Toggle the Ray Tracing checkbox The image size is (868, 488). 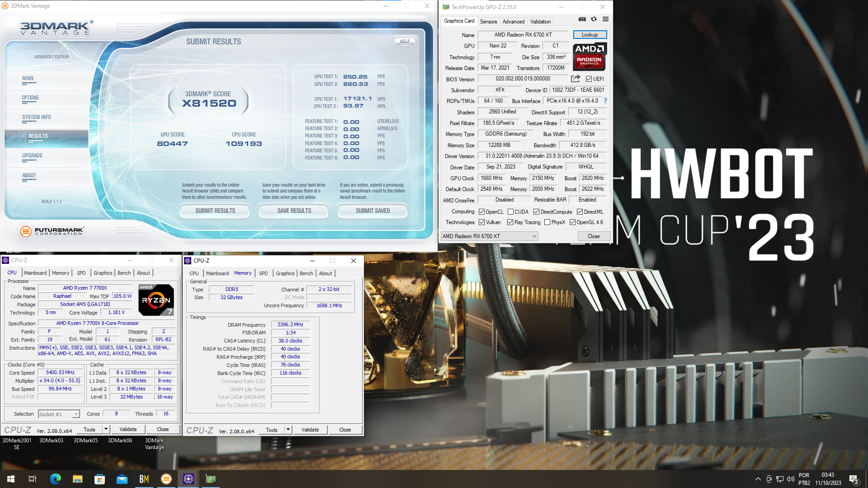[x=510, y=222]
